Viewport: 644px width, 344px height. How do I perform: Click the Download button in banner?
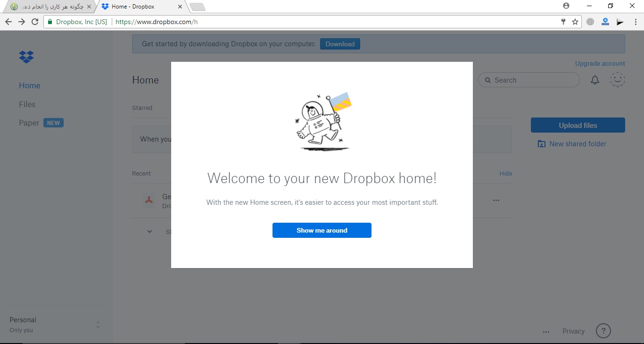(x=340, y=44)
